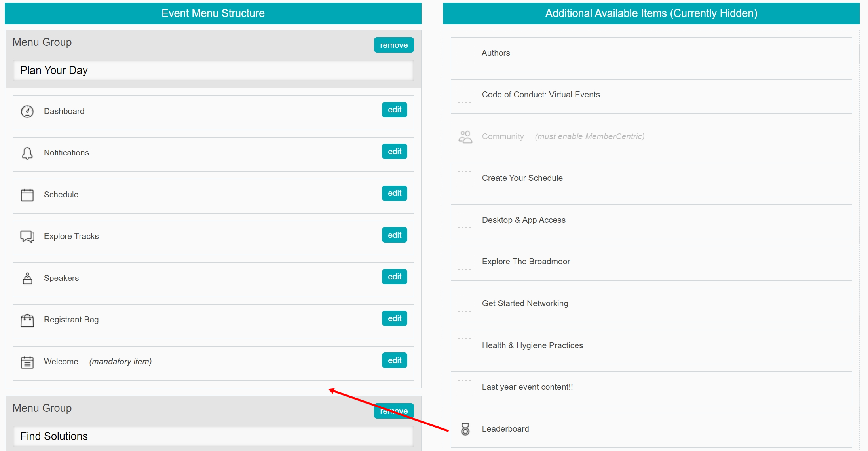Click the Dashboard gauge icon
Screen dimensions: 868x451
27,112
